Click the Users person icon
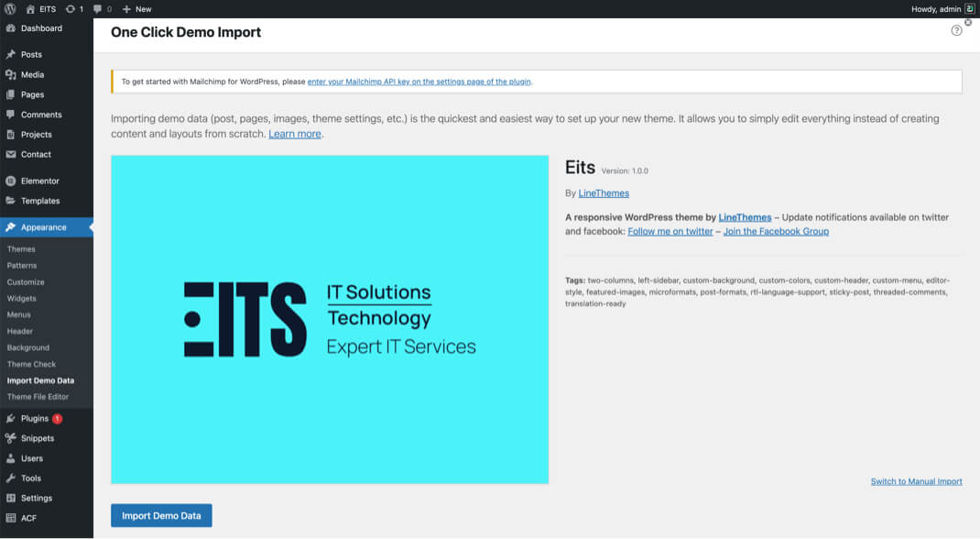 11,458
